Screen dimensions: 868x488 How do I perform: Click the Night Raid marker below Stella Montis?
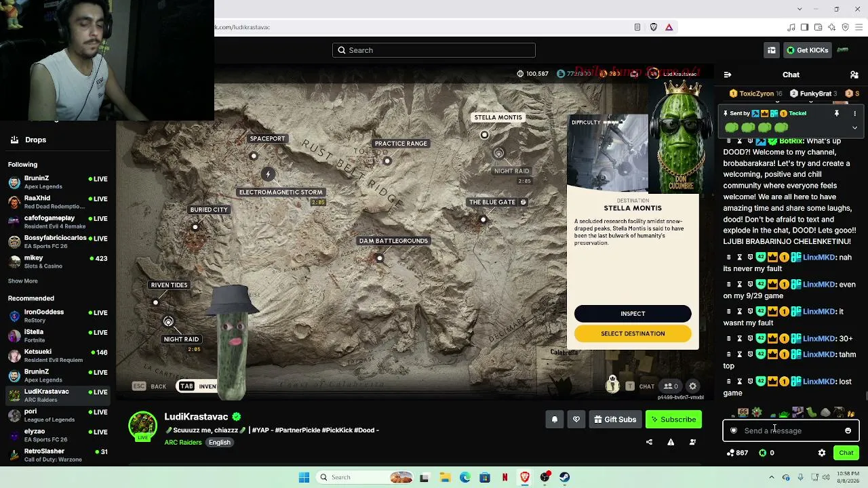[x=499, y=154]
